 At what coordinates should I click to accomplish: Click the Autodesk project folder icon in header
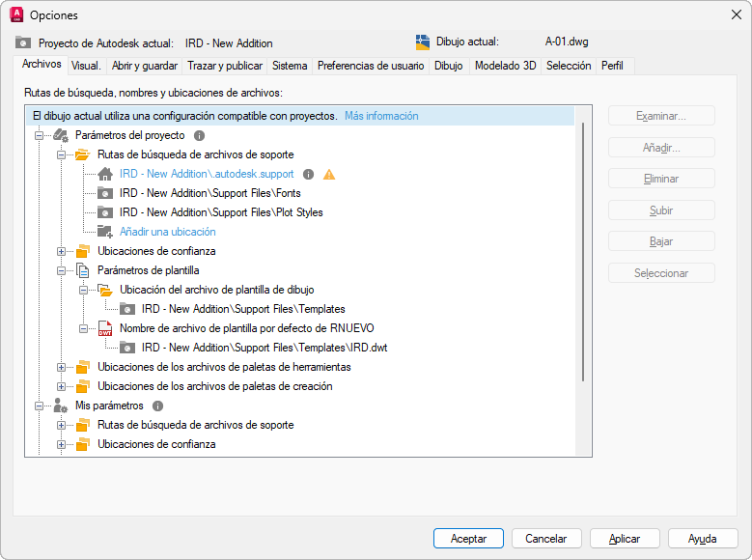[x=22, y=42]
